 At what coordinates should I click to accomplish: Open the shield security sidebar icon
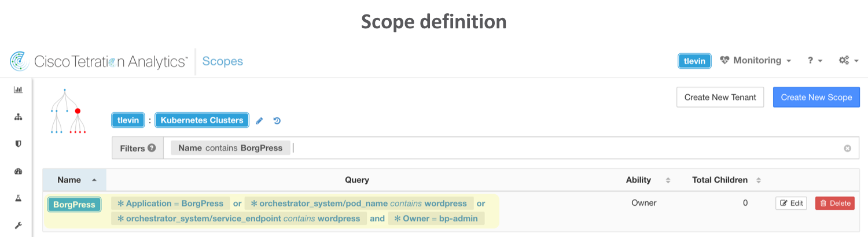pyautogui.click(x=18, y=144)
